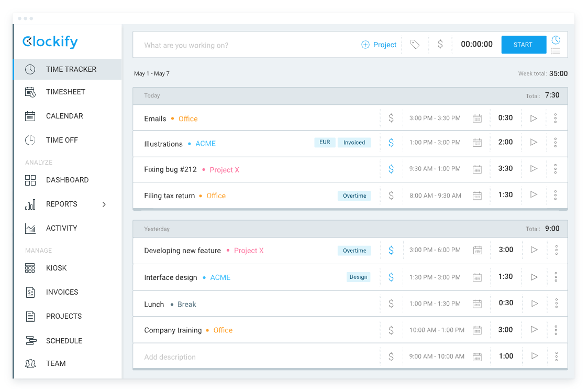Resume the Fixing bug #212 entry
The image size is (588, 389).
(534, 169)
